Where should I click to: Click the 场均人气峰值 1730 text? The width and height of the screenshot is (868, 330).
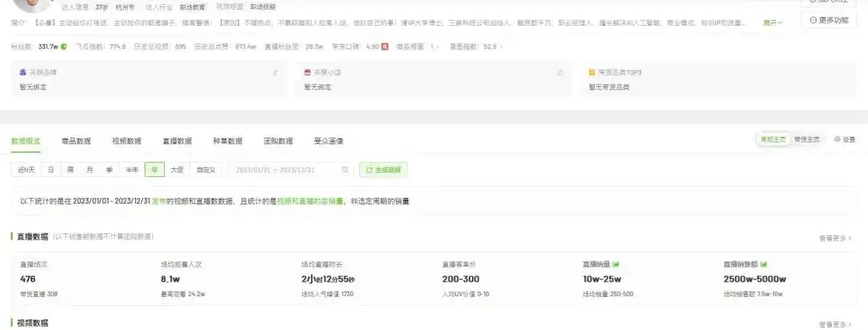[x=328, y=294]
